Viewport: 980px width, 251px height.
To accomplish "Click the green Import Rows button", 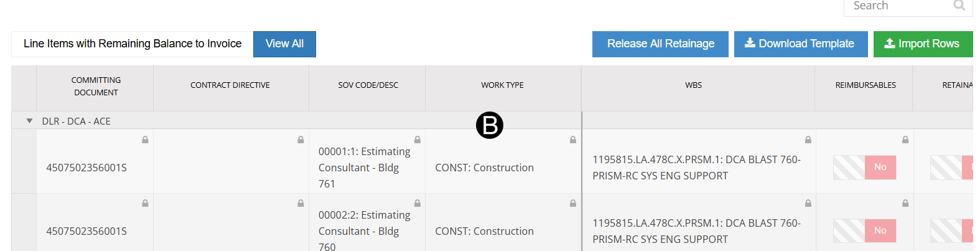I will (922, 44).
